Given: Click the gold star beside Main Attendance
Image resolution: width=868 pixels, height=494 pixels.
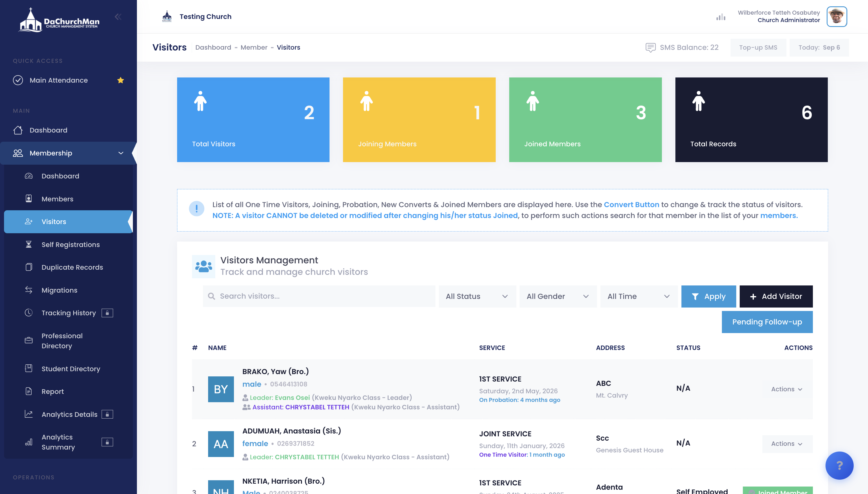Looking at the screenshot, I should [121, 80].
